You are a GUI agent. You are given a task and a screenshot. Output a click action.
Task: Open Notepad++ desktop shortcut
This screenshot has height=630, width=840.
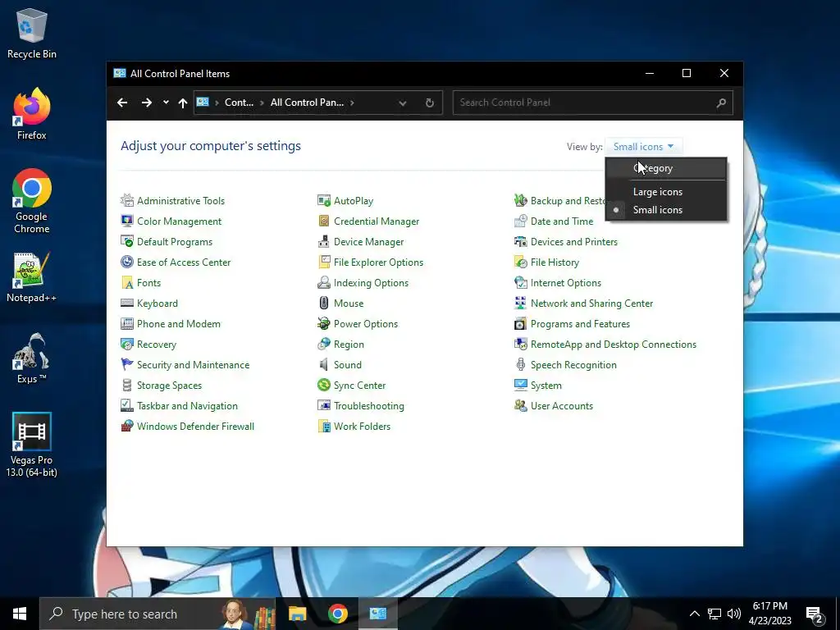32,277
